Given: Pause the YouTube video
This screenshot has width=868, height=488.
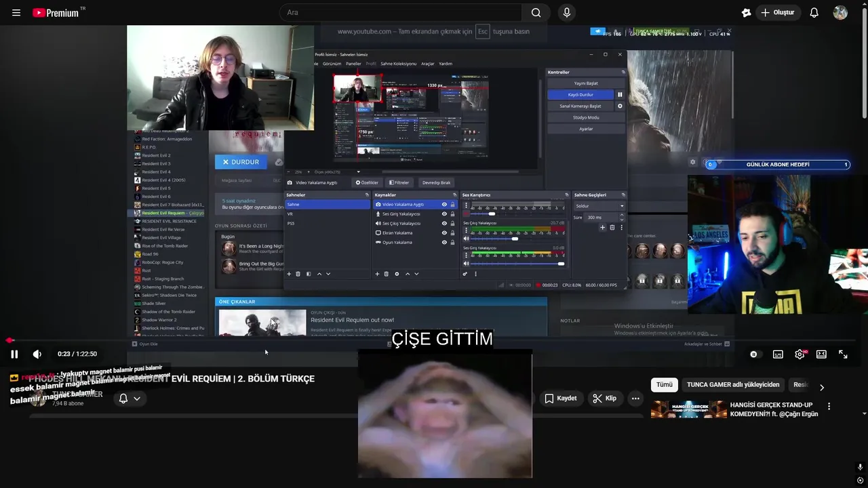Looking at the screenshot, I should (x=14, y=354).
